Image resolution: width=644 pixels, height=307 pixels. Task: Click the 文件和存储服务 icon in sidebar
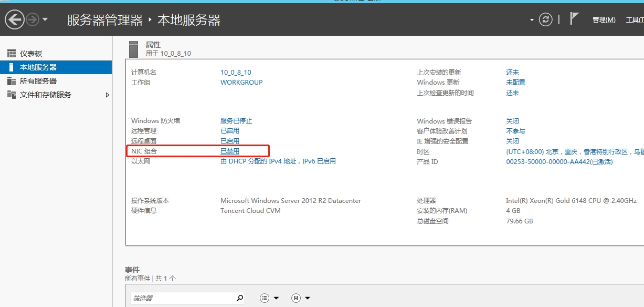pyautogui.click(x=11, y=95)
